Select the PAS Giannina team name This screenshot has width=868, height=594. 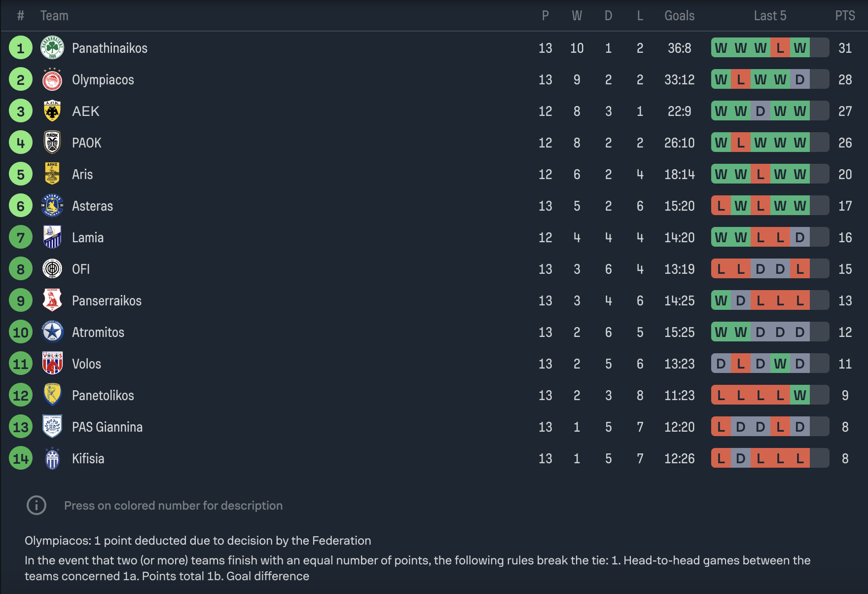107,427
